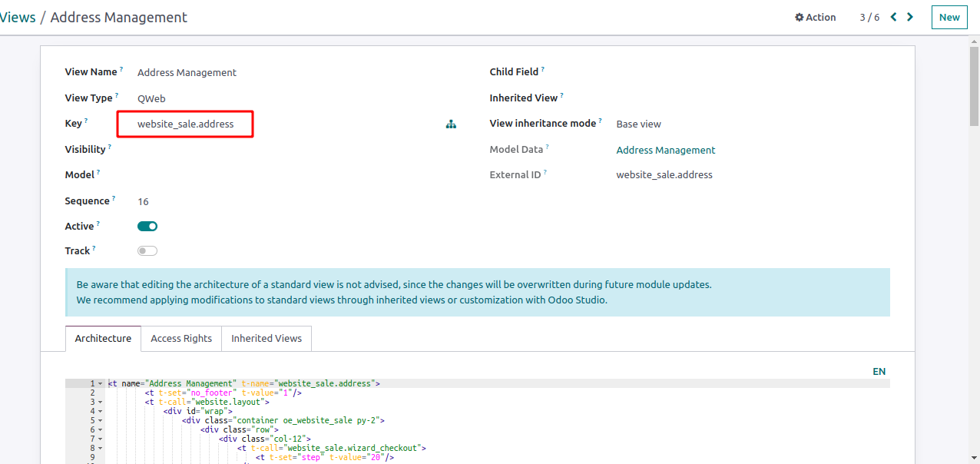
Task: Collapse the code fold at line 6
Action: click(101, 429)
